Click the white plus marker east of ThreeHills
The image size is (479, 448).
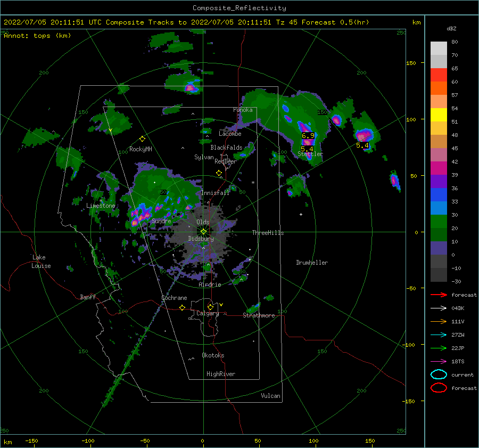[x=301, y=214]
